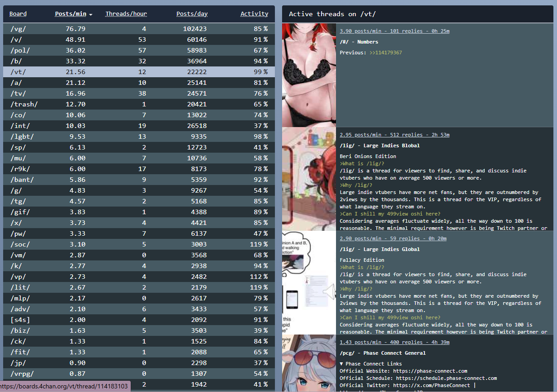
Task: Click the 76.79 posts/min value
Action: click(x=75, y=29)
